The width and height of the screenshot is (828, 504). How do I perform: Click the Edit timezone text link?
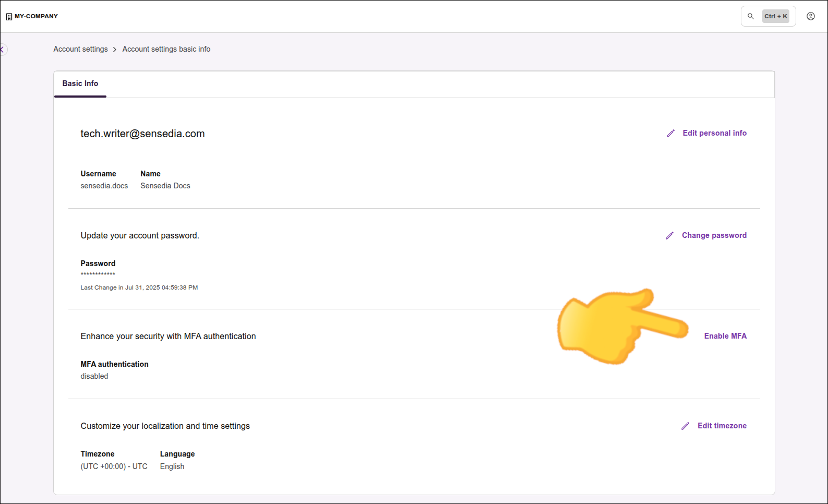click(722, 426)
